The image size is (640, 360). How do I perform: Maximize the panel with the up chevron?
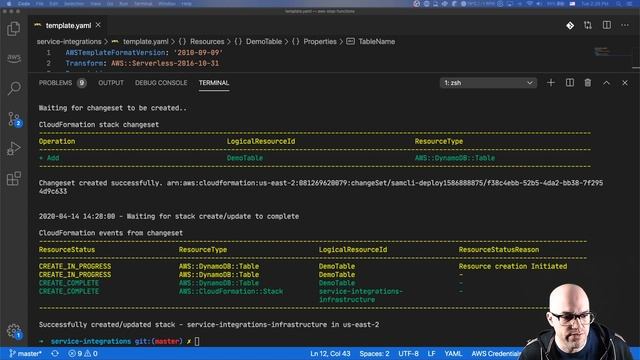coord(607,83)
